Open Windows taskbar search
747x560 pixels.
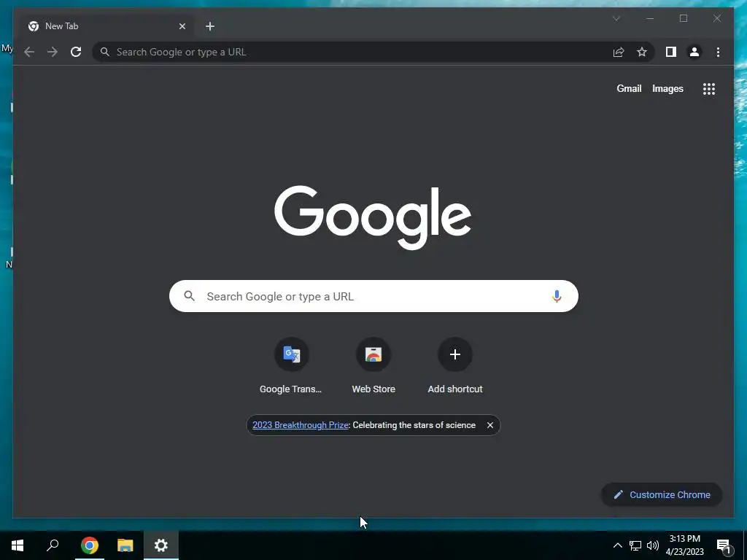pyautogui.click(x=53, y=545)
